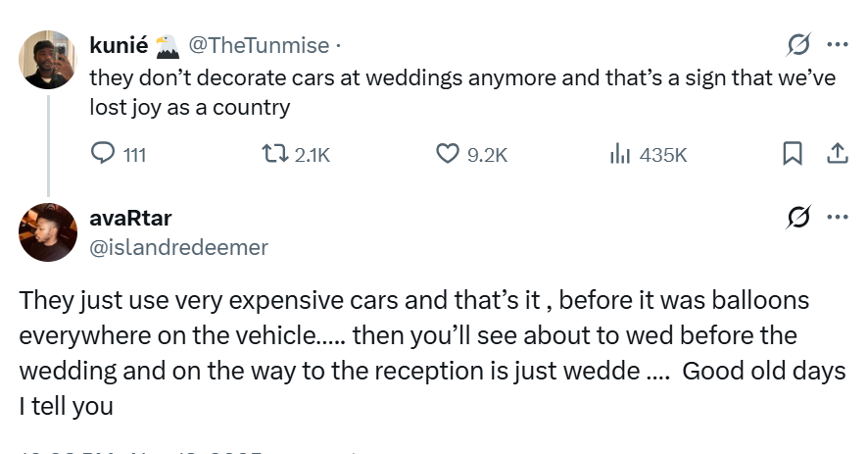
Task: Bookmark kunié's tweet
Action: (x=793, y=154)
